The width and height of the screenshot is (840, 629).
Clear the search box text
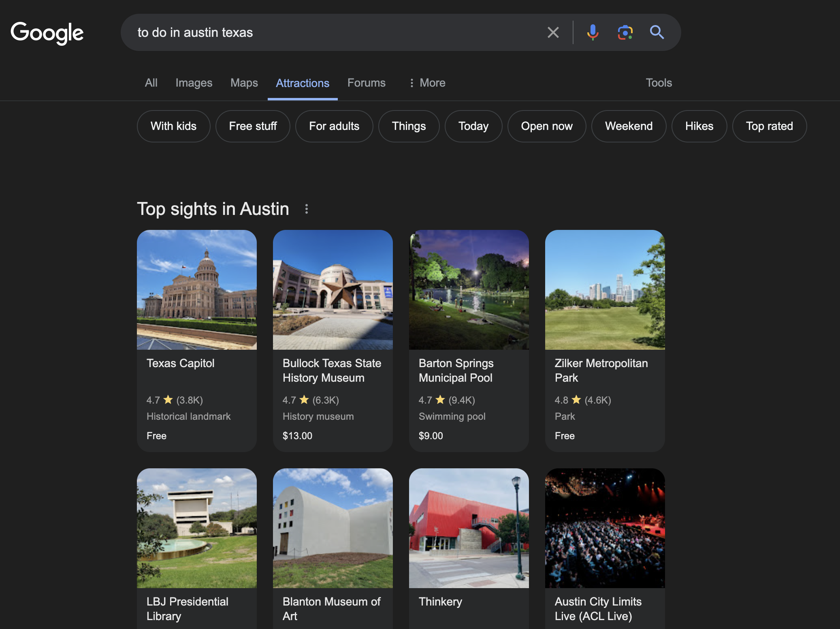coord(553,32)
